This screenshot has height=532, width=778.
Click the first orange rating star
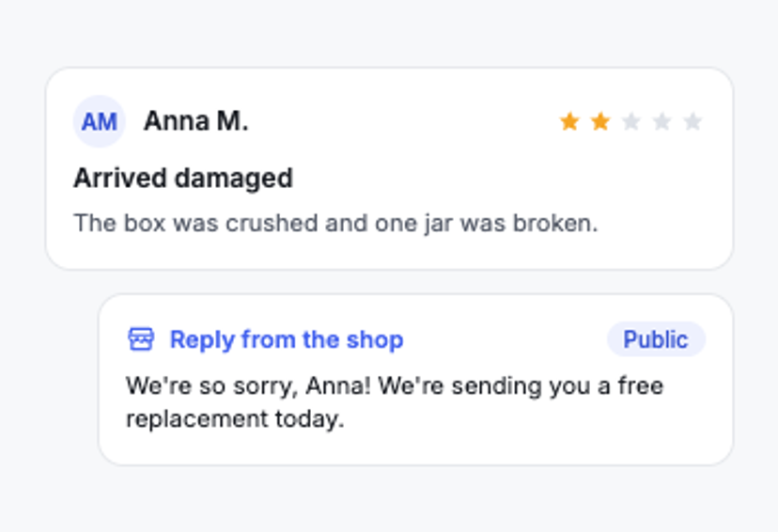569,121
